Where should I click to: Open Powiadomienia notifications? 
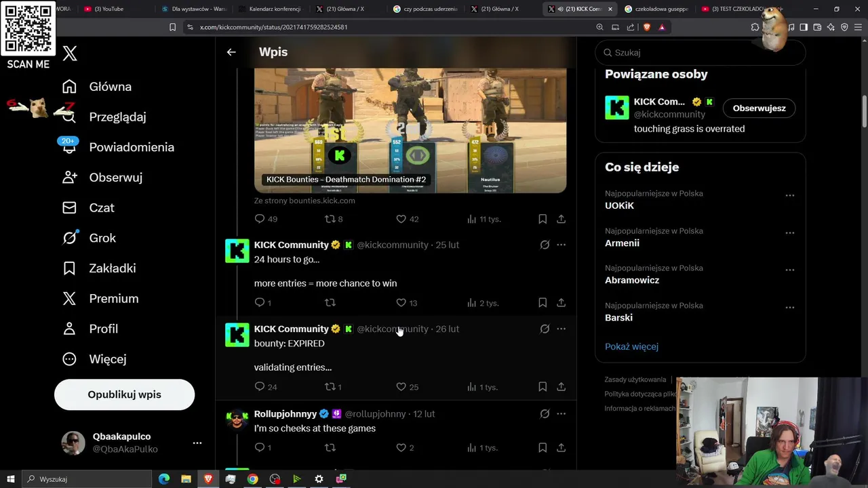[118, 147]
